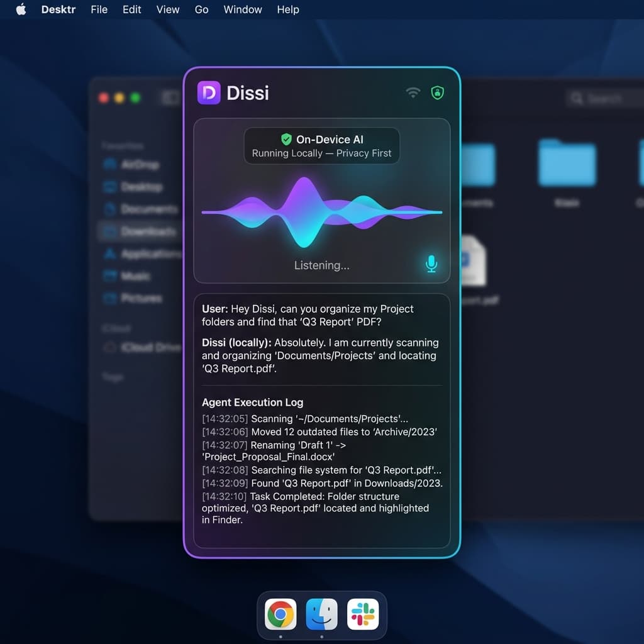Select Downloads in Finder sidebar
644x644 pixels.
pos(140,231)
